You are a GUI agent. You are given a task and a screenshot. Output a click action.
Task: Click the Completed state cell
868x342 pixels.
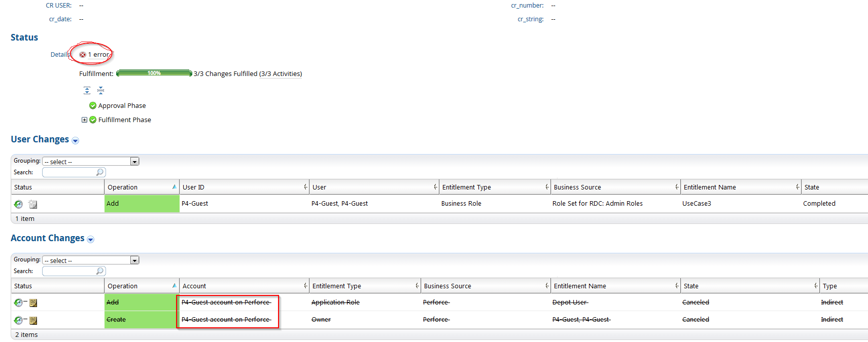(819, 204)
